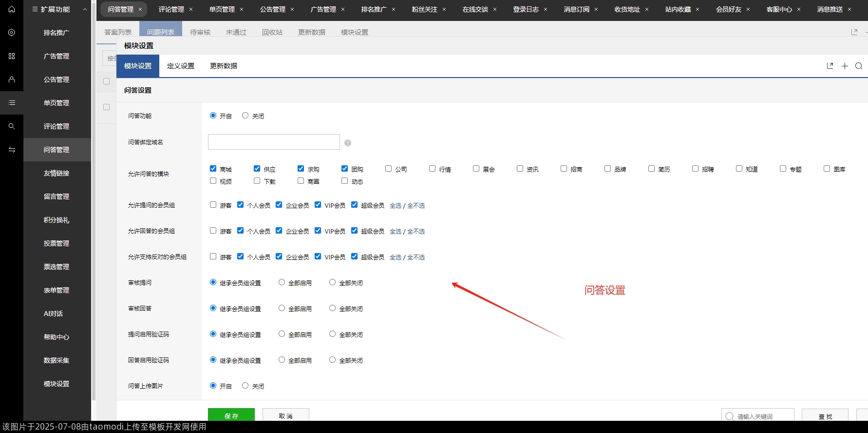
Task: Select the list menu icon in left rail
Action: coord(12,103)
